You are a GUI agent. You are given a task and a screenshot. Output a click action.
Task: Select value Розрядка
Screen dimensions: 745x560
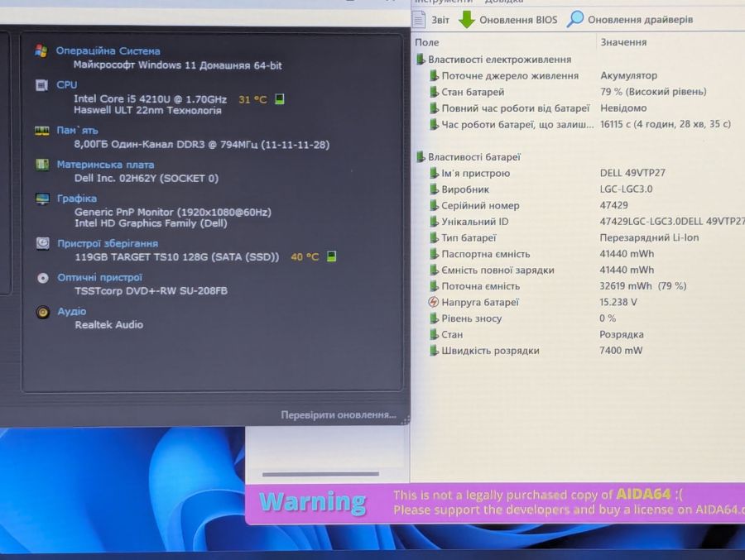click(622, 334)
